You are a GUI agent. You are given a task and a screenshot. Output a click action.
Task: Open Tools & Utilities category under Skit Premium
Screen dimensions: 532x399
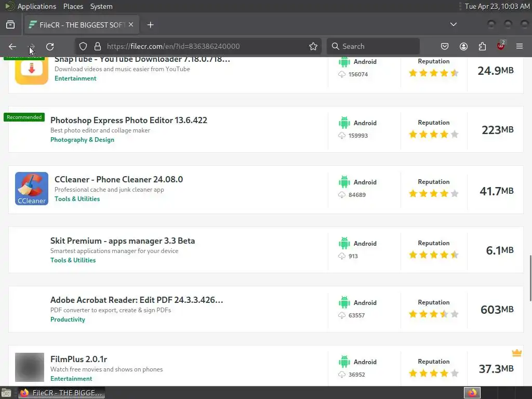pyautogui.click(x=73, y=260)
